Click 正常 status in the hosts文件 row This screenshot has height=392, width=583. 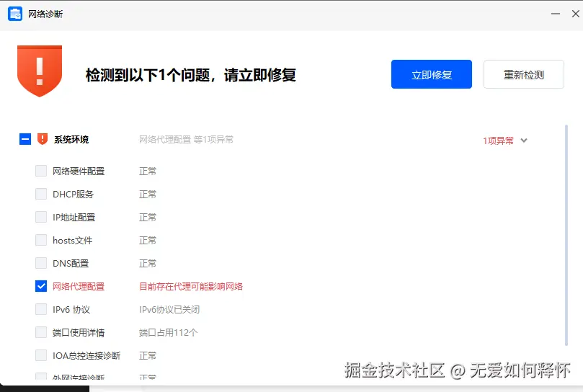(148, 240)
